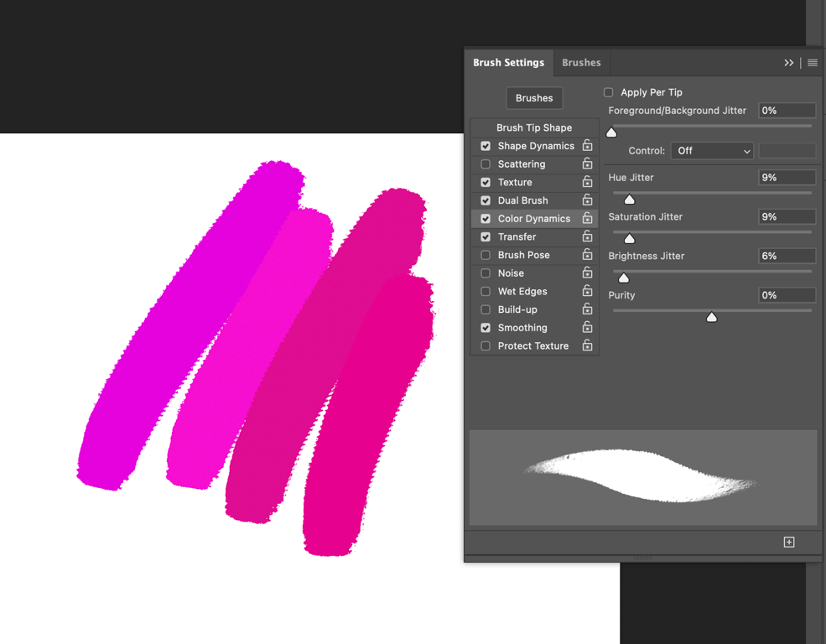Select the Transfer settings row
826x644 pixels.
click(534, 237)
